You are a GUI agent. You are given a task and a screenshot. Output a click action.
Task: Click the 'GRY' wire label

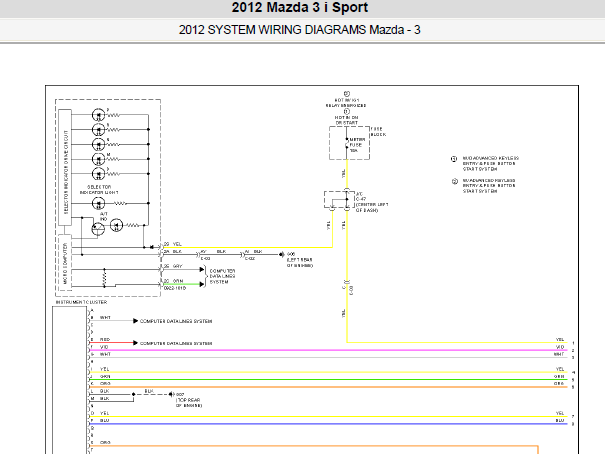(177, 266)
